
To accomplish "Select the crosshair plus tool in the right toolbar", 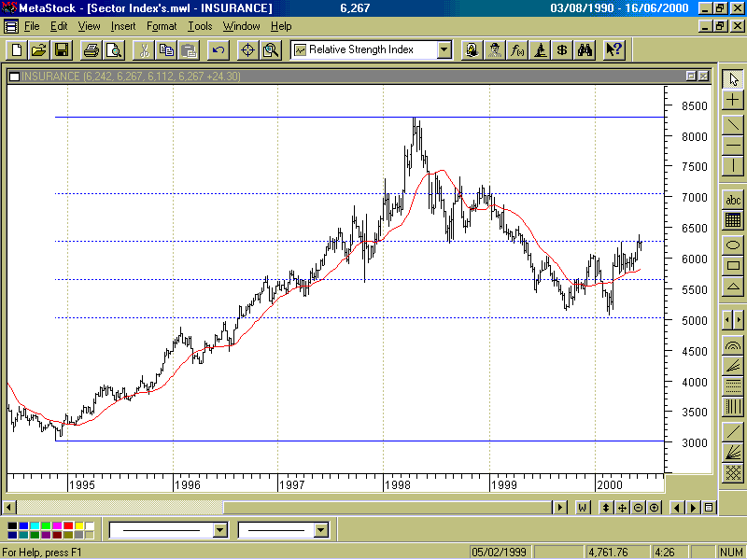I will tap(733, 100).
